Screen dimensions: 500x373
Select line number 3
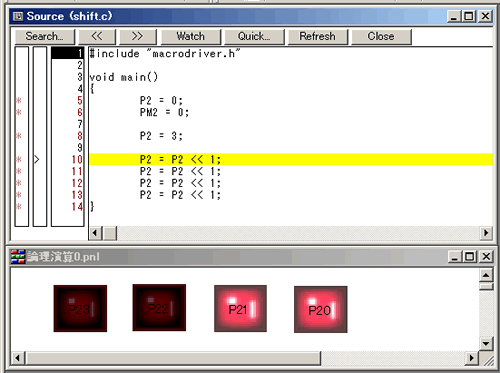(x=80, y=77)
